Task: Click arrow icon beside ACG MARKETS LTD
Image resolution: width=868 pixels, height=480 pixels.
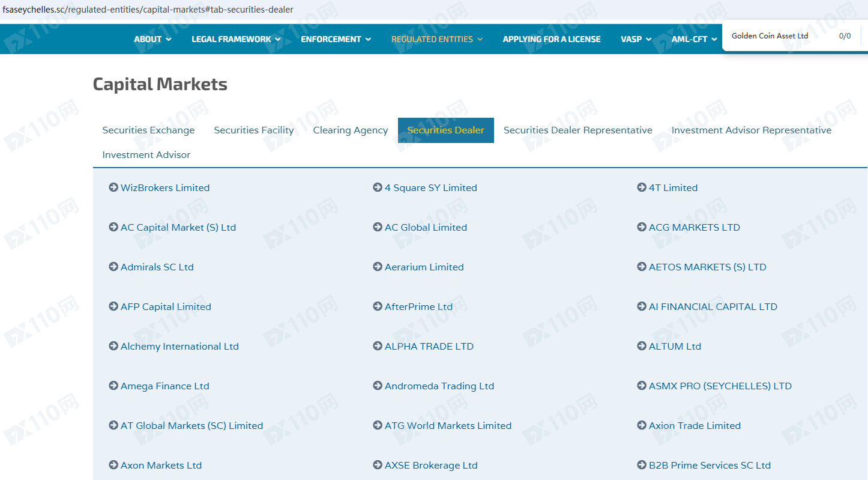Action: (642, 227)
